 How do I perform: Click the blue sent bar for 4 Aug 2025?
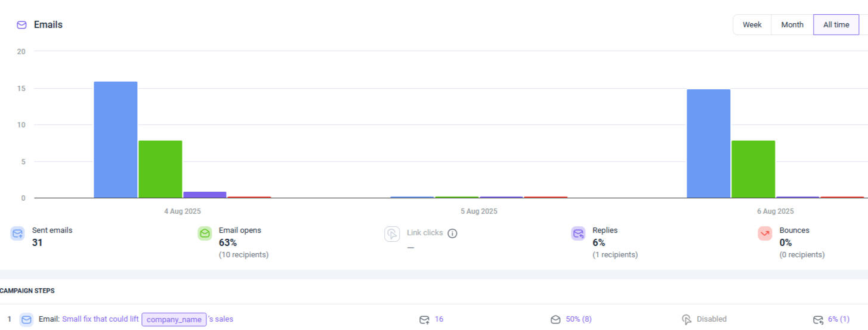point(116,139)
